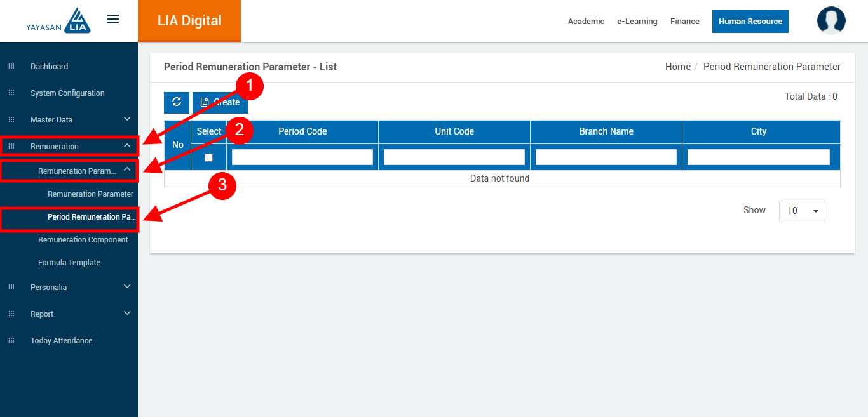Viewport: 868px width, 417px height.
Task: Select the Human Resource tab
Action: 750,22
